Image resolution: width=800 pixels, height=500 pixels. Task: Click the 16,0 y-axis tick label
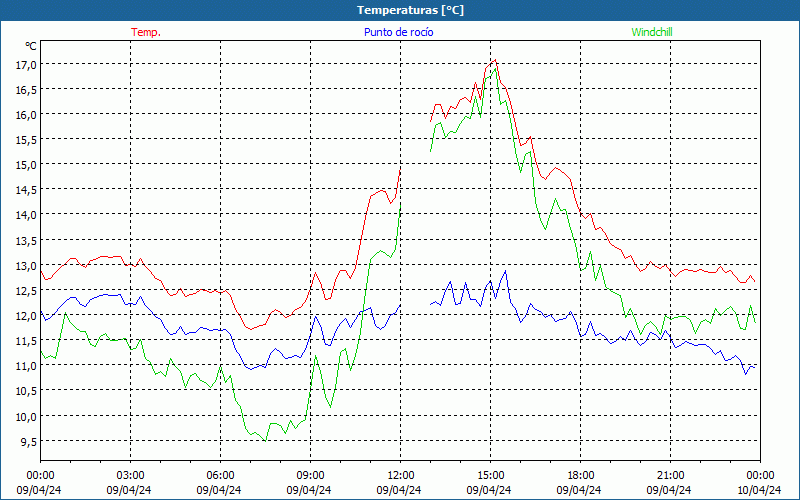pos(25,114)
